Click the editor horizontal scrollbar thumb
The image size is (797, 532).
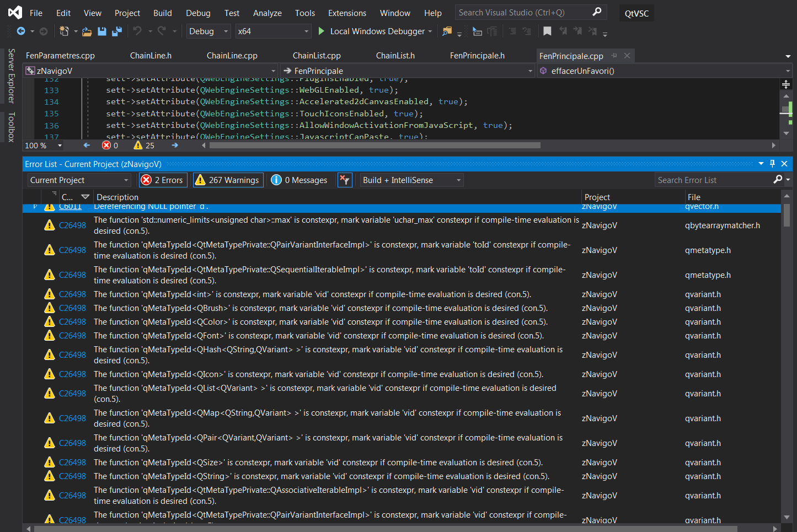pyautogui.click(x=375, y=146)
